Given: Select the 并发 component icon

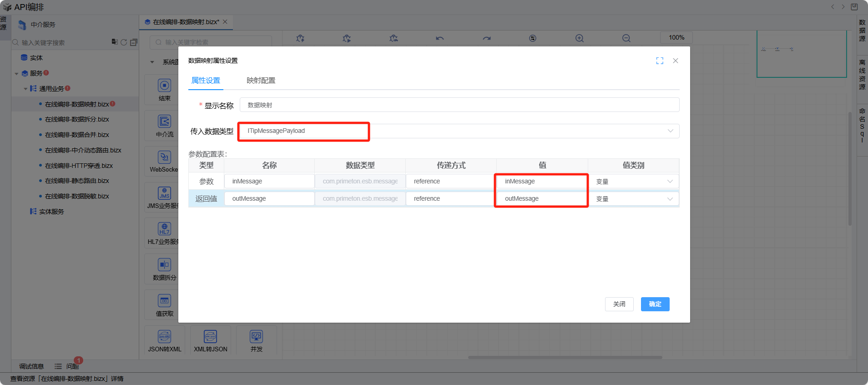Looking at the screenshot, I should coord(257,337).
